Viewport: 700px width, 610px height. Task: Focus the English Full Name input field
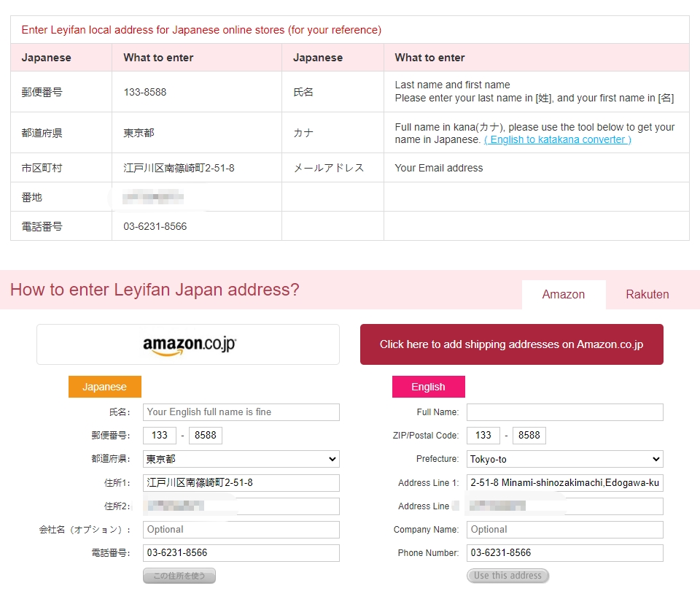565,412
